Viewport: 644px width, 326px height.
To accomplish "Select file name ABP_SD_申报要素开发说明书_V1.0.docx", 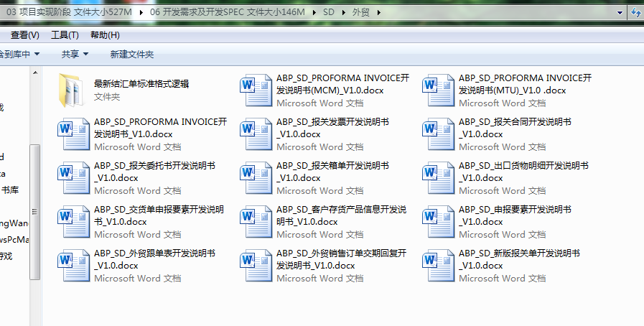I will tap(515, 215).
